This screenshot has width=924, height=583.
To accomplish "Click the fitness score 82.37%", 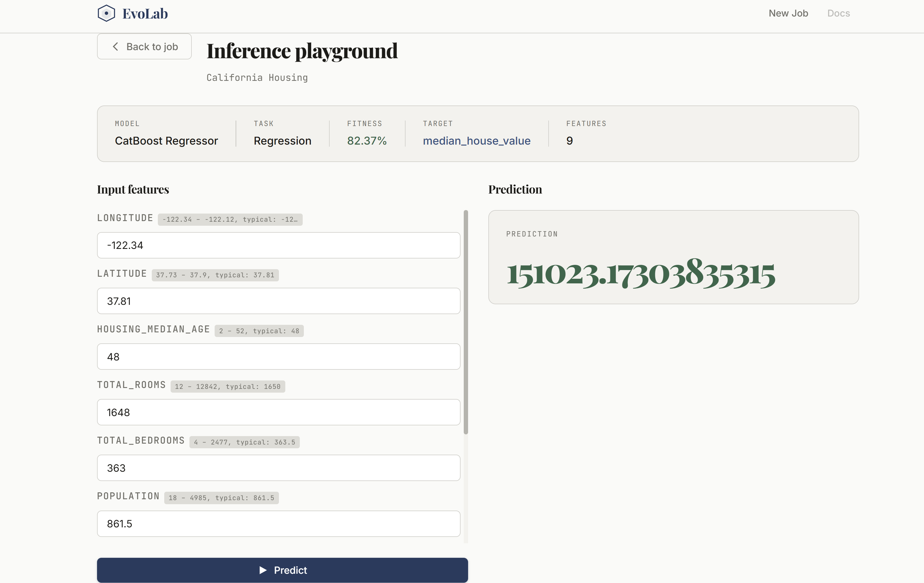I will [x=366, y=141].
